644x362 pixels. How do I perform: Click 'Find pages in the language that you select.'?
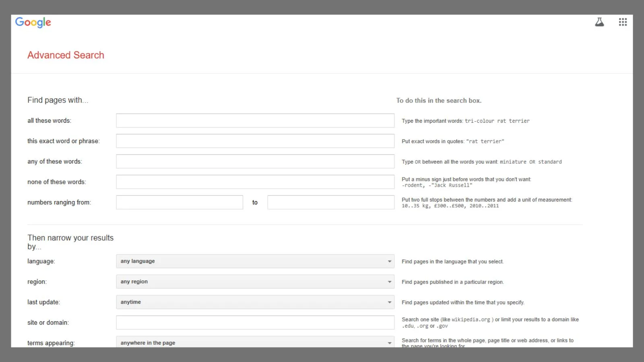pos(453,262)
